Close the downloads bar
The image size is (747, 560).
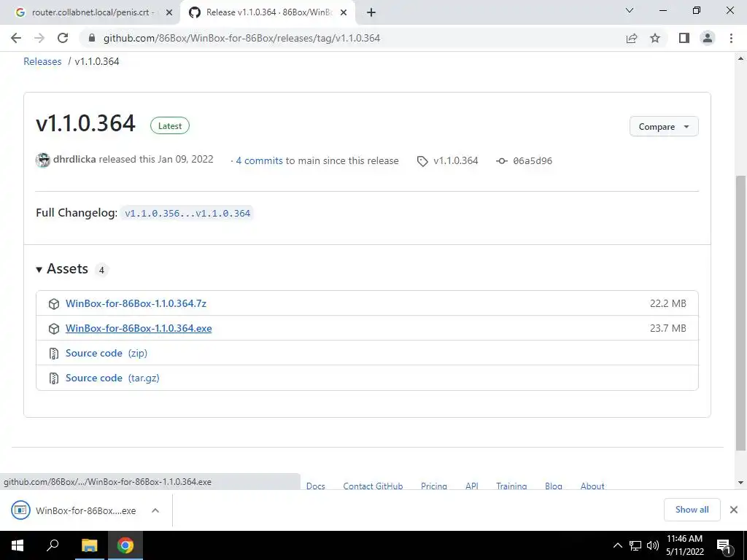734,510
